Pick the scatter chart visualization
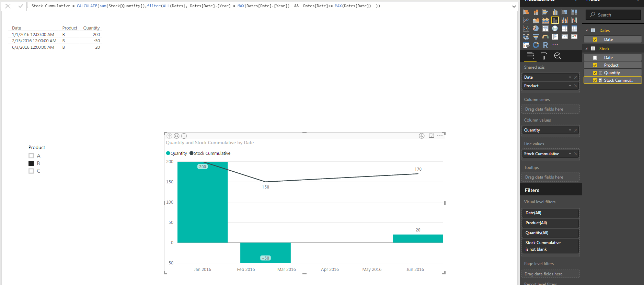Image resolution: width=644 pixels, height=285 pixels. (526, 28)
